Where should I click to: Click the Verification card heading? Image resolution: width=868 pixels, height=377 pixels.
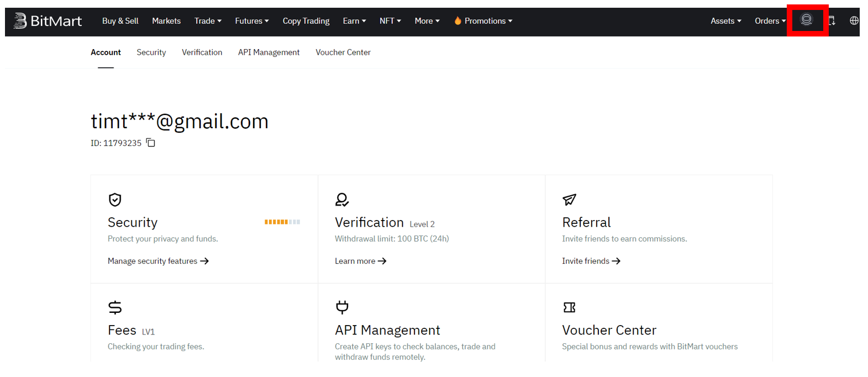369,222
